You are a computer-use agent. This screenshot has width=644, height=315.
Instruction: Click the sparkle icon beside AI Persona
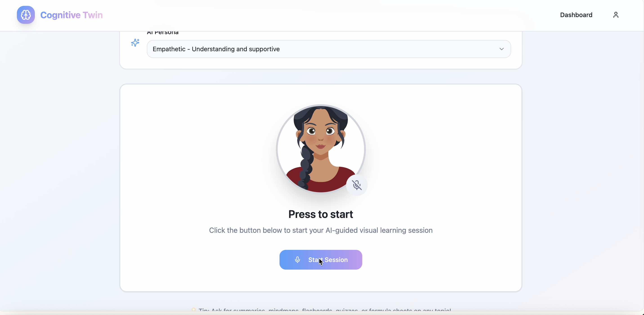(135, 43)
